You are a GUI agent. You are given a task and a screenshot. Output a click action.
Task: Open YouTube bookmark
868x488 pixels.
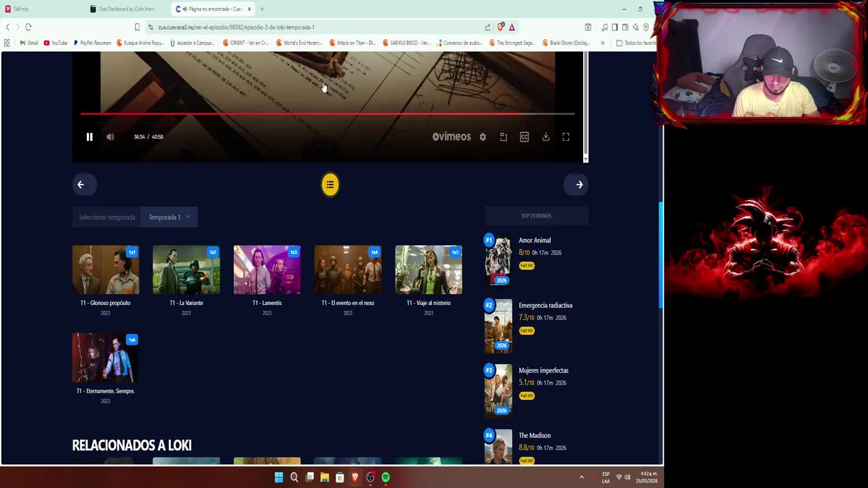pyautogui.click(x=56, y=43)
